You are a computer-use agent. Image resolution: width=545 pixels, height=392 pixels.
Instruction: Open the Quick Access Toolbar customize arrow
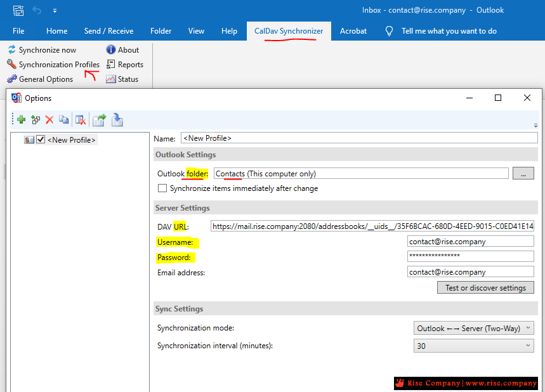55,11
